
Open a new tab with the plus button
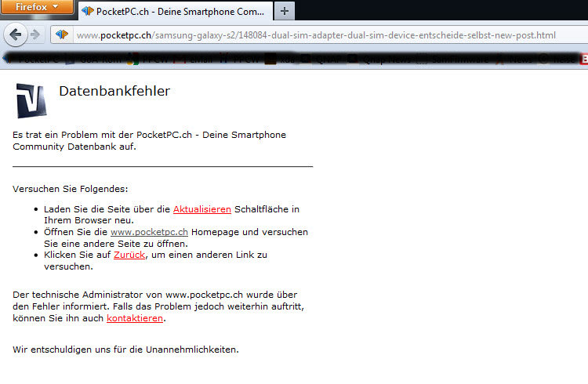(x=285, y=11)
